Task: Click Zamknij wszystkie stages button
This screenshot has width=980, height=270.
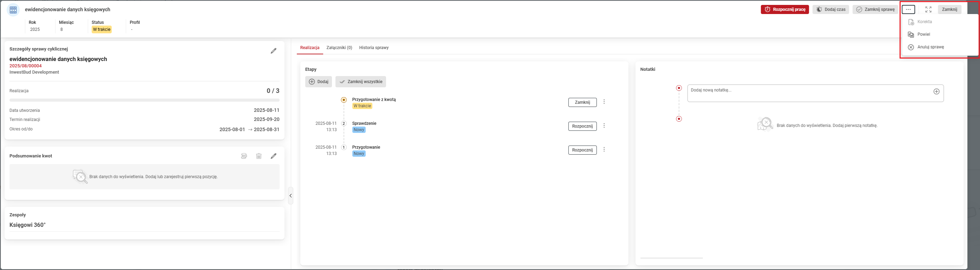Action: (361, 82)
